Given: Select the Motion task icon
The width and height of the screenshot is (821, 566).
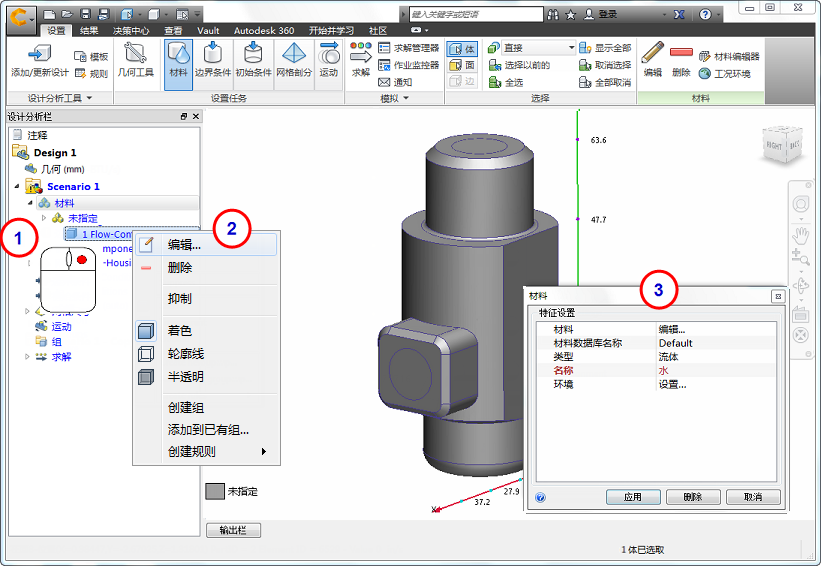Looking at the screenshot, I should [x=329, y=54].
